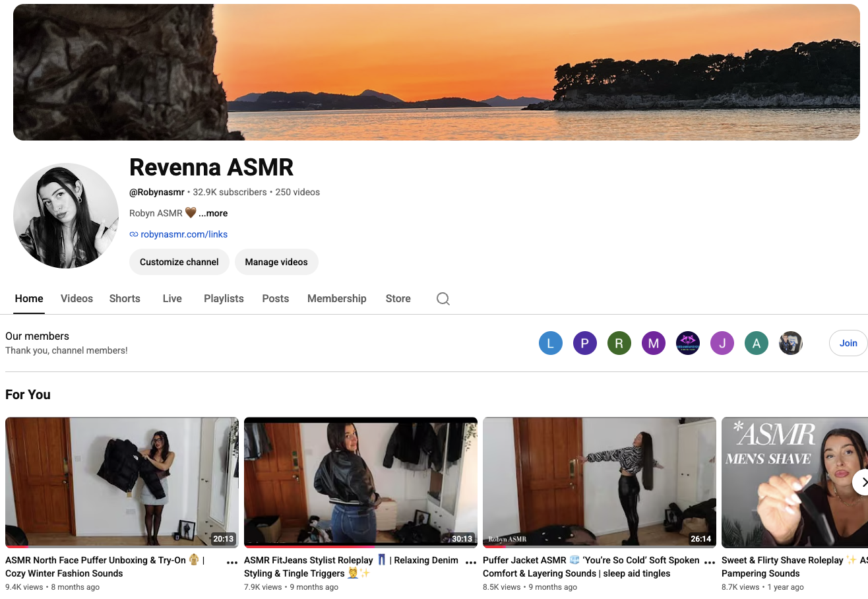Viewport: 868px width, 599px height.
Task: Click the 32.9K subscribers text
Action: pyautogui.click(x=230, y=192)
